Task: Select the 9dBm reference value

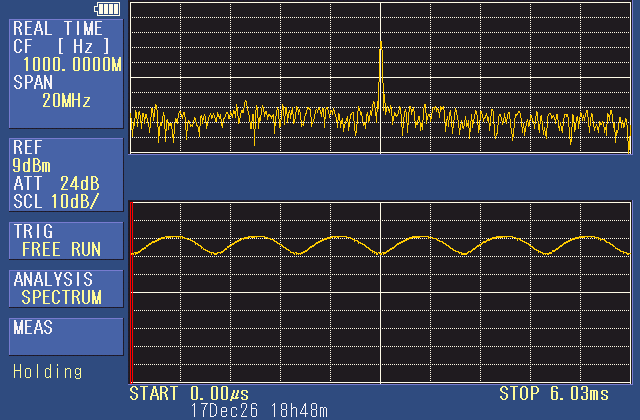Action: pos(32,166)
